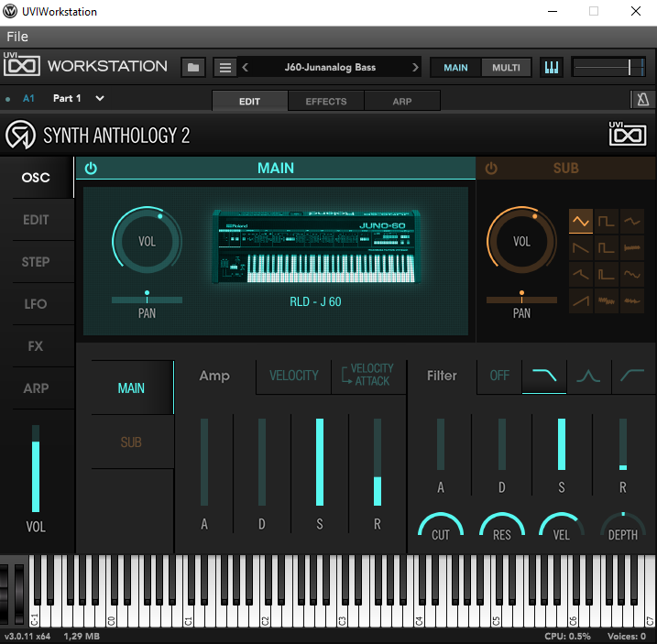The height and width of the screenshot is (644, 657).
Task: Open the J60-Junanalog Bass preset name
Action: [x=330, y=68]
